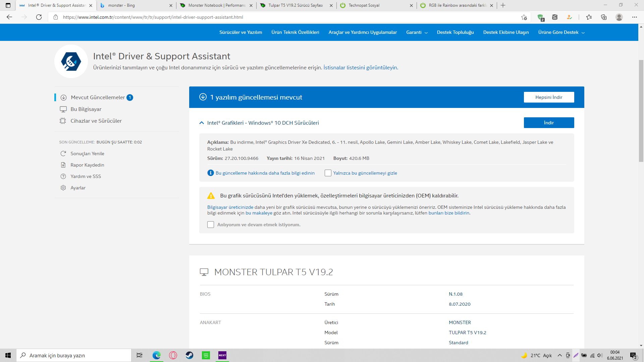The width and height of the screenshot is (644, 362).
Task: Launch Steam from the taskbar
Action: (190, 355)
